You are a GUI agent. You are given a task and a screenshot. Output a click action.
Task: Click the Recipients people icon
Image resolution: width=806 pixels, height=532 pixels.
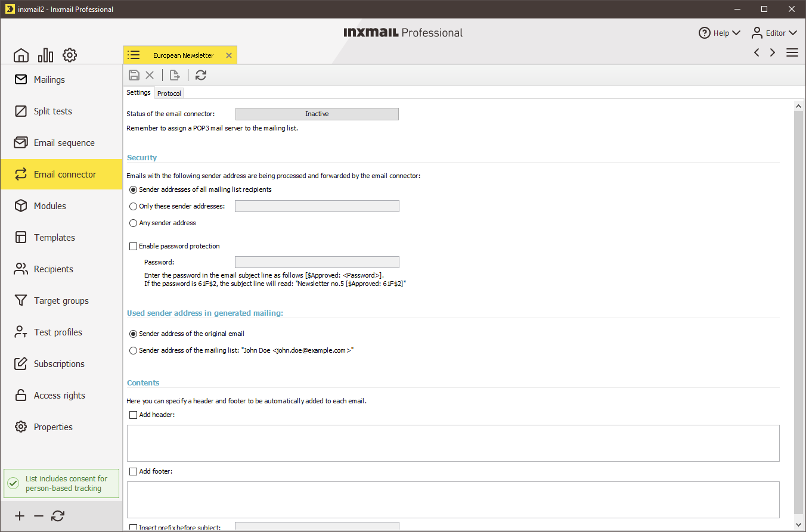click(x=21, y=269)
